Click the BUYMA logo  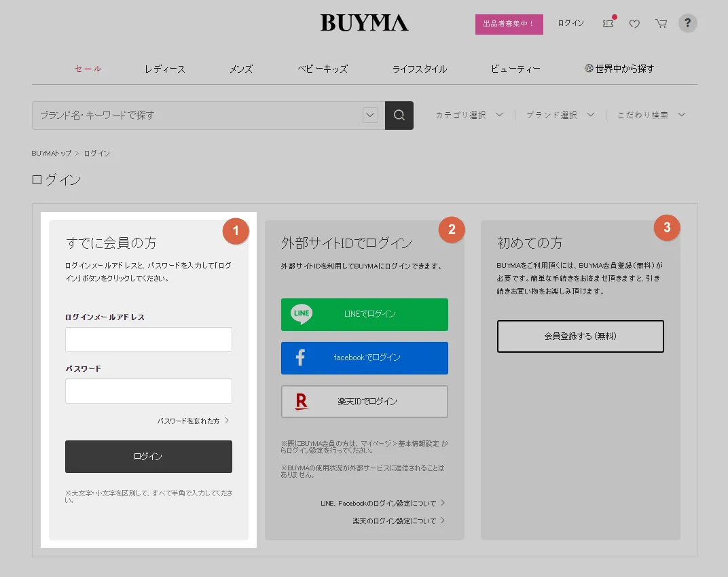[365, 22]
